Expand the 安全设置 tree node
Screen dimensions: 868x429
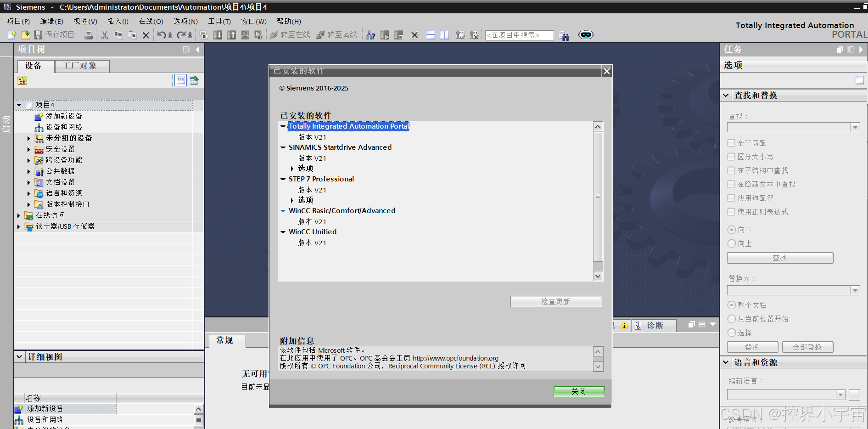(28, 149)
